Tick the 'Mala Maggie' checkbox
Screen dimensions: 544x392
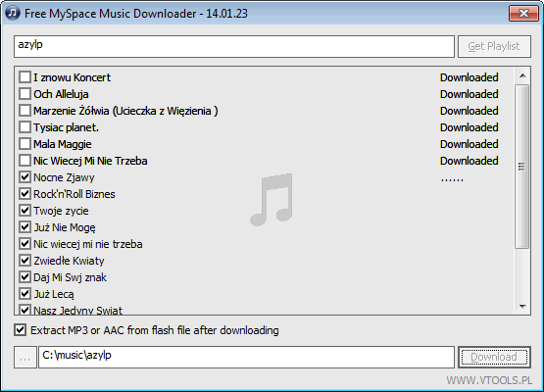[x=25, y=144]
